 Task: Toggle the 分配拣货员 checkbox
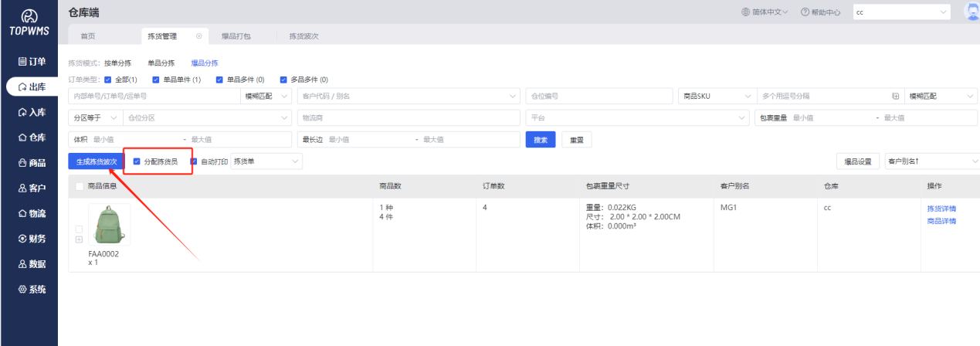click(x=137, y=161)
